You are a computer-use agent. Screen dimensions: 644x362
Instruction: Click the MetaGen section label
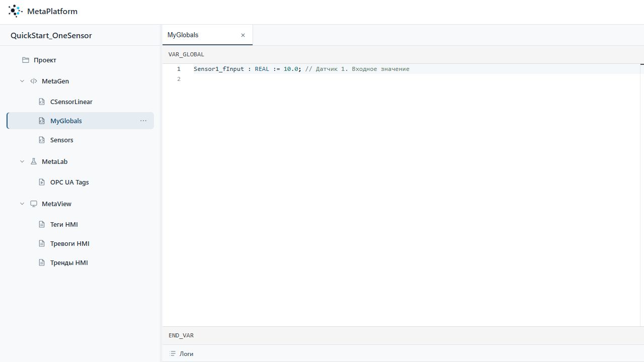[55, 81]
